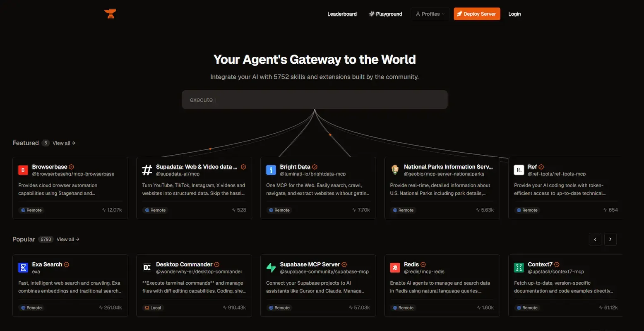Click the 61.12k usage count on Context7
644x331 pixels.
608,308
